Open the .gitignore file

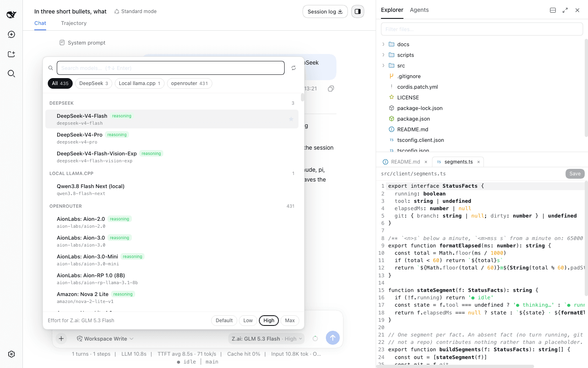point(409,76)
